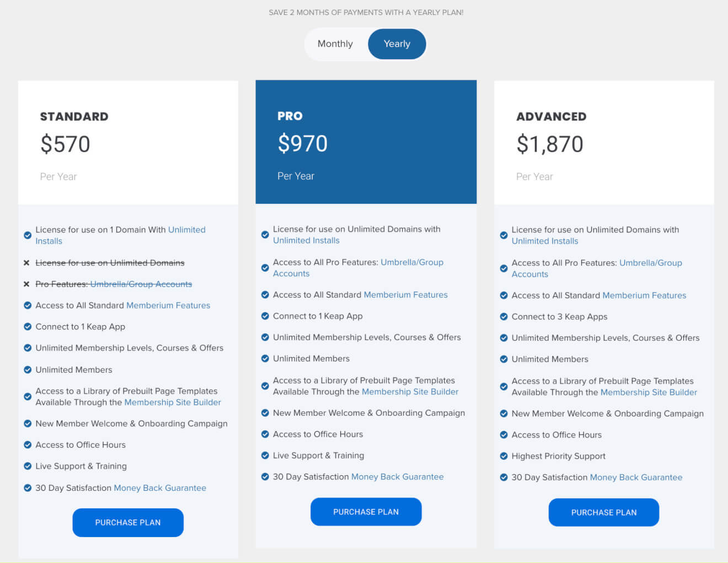Click checkmark beside New Member Welcome in Pro
This screenshot has width=728, height=563.
point(265,412)
